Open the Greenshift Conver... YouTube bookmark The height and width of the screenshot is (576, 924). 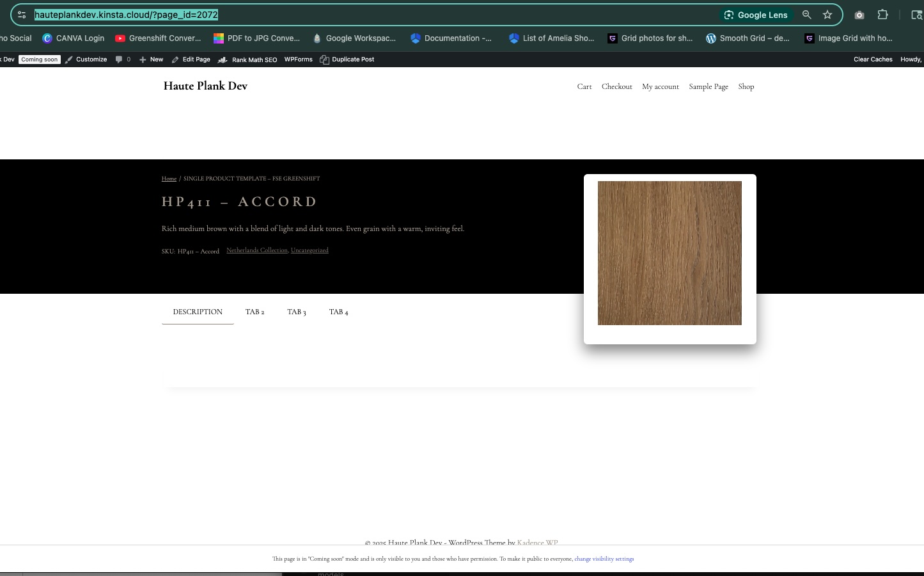point(158,38)
